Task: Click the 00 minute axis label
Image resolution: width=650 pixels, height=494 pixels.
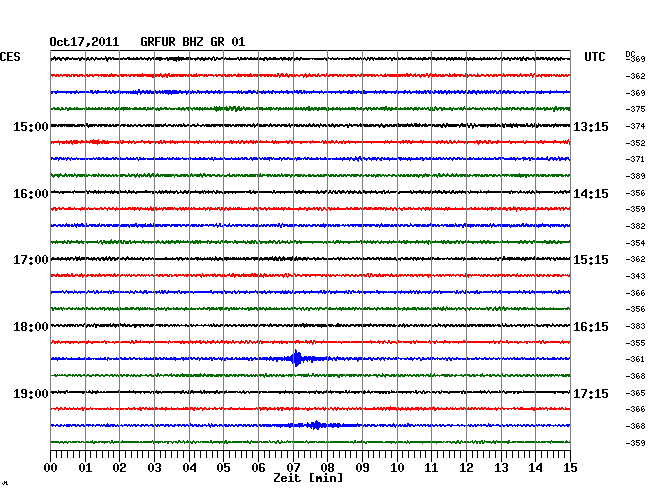Action: (50, 467)
